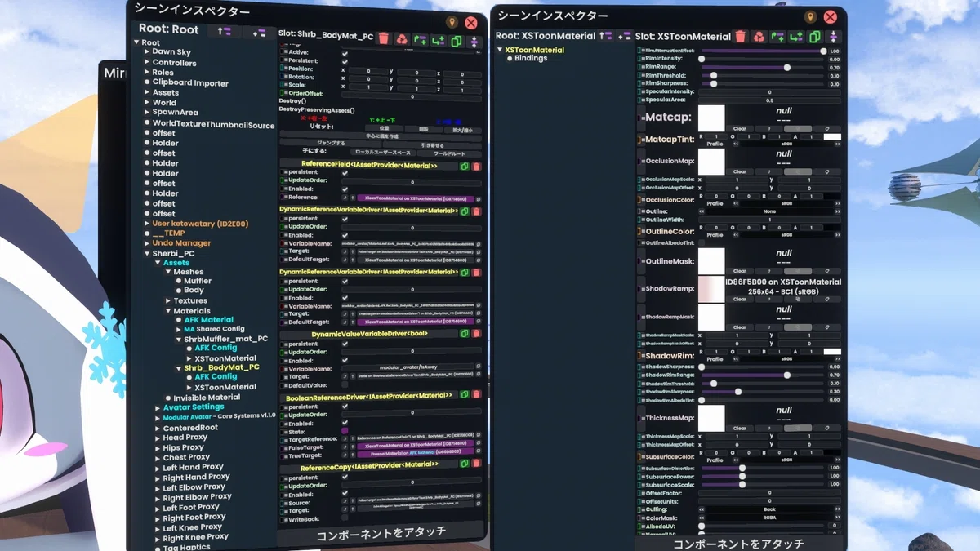Toggle Enabled checkbox under ReferenceField component
The image size is (980, 551).
(345, 189)
